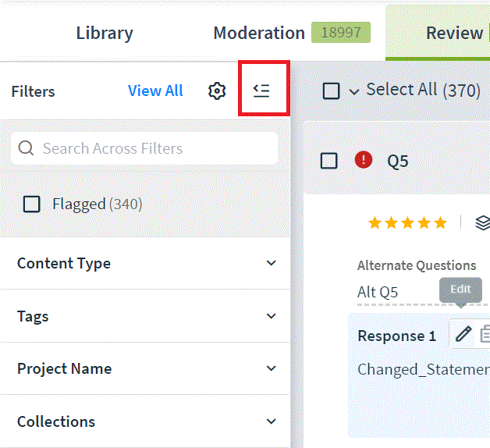The width and height of the screenshot is (490, 448).
Task: Click the red alert icon beside Q5
Action: pos(364,160)
